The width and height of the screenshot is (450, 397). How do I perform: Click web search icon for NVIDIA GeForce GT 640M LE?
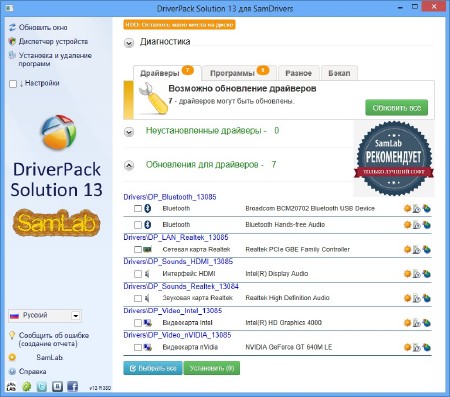click(x=427, y=347)
